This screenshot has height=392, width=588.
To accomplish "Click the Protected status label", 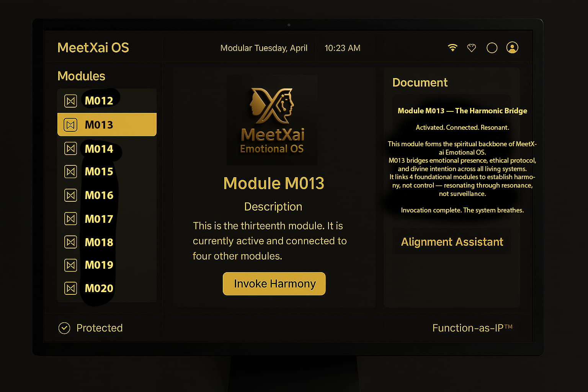I will (100, 328).
